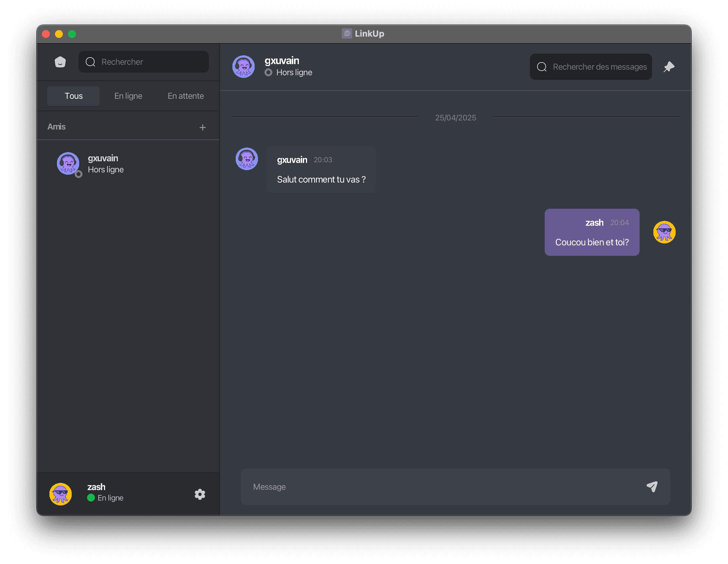Click gxuvain's avatar in the friends list
This screenshot has height=564, width=728.
pos(68,164)
